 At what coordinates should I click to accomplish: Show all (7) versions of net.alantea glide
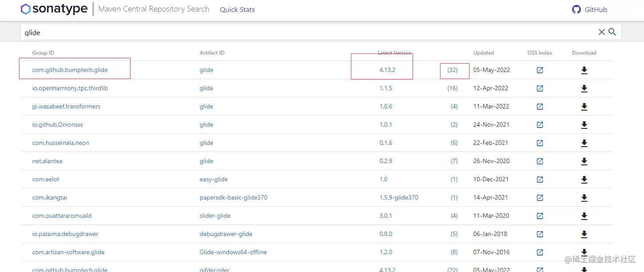454,161
